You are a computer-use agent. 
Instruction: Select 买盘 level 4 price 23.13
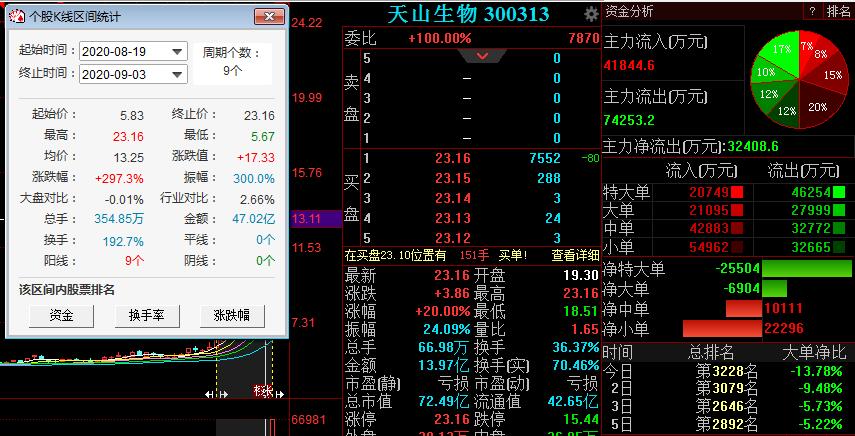point(453,219)
